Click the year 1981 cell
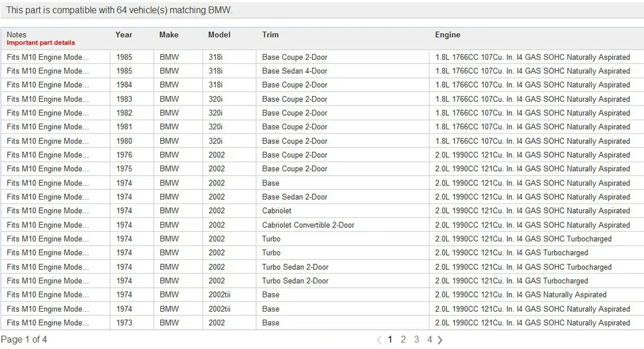 [x=124, y=127]
